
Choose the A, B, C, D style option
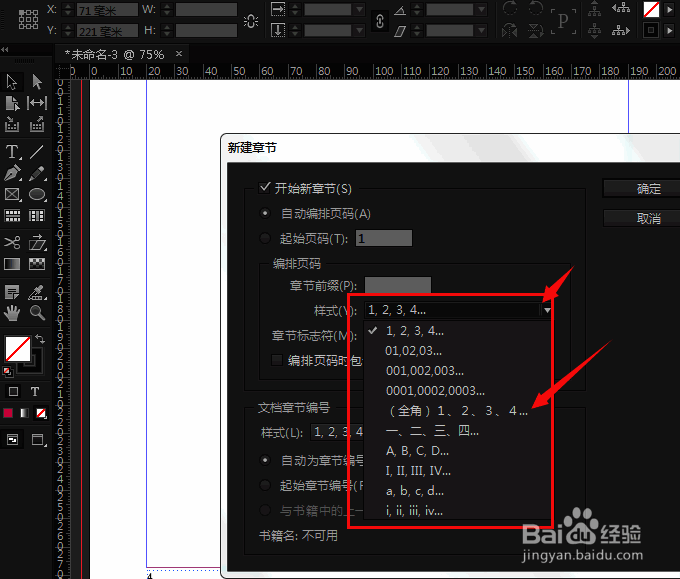point(417,450)
